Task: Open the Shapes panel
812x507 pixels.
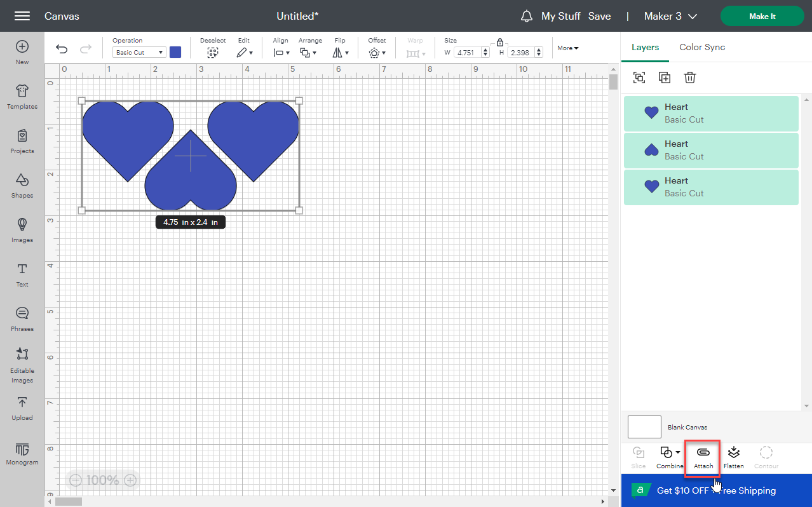Action: coord(22,185)
